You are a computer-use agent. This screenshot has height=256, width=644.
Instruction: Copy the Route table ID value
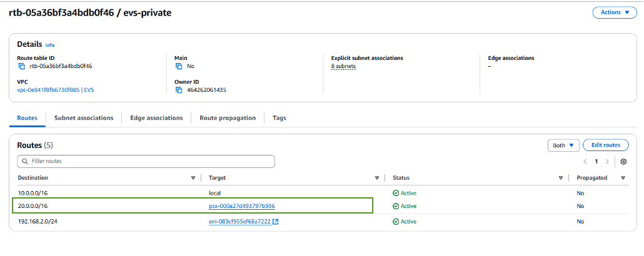[21, 66]
